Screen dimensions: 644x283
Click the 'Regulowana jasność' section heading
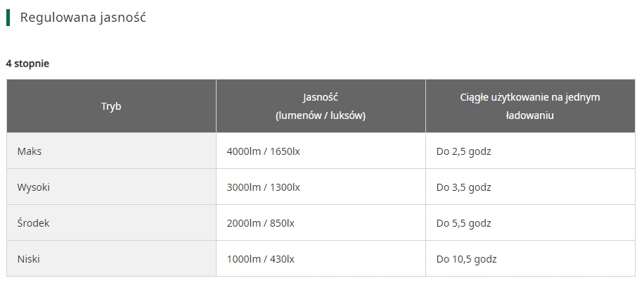[x=82, y=17]
